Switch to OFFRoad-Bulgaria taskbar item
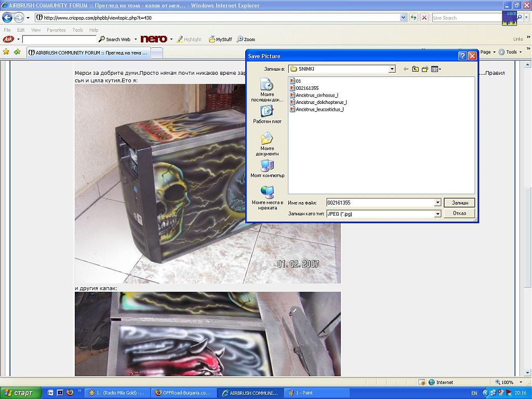Screen dimensions: 532x399 pyautogui.click(x=182, y=393)
